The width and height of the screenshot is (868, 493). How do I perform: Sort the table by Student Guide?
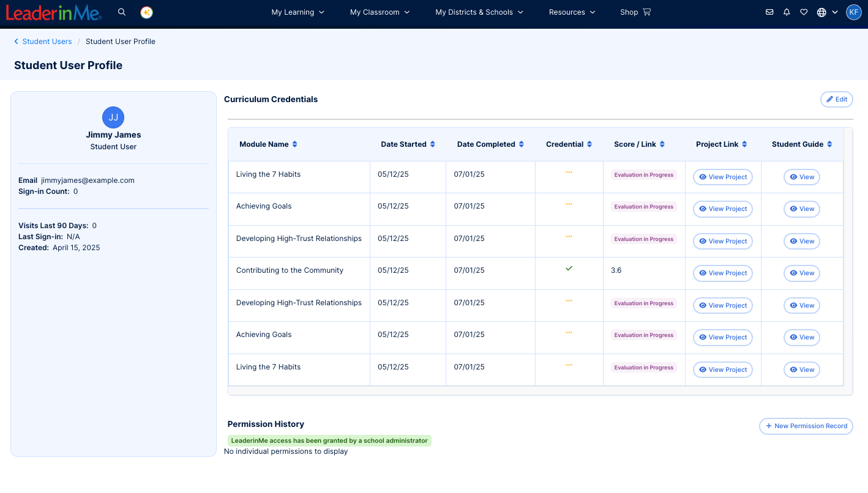click(x=802, y=144)
